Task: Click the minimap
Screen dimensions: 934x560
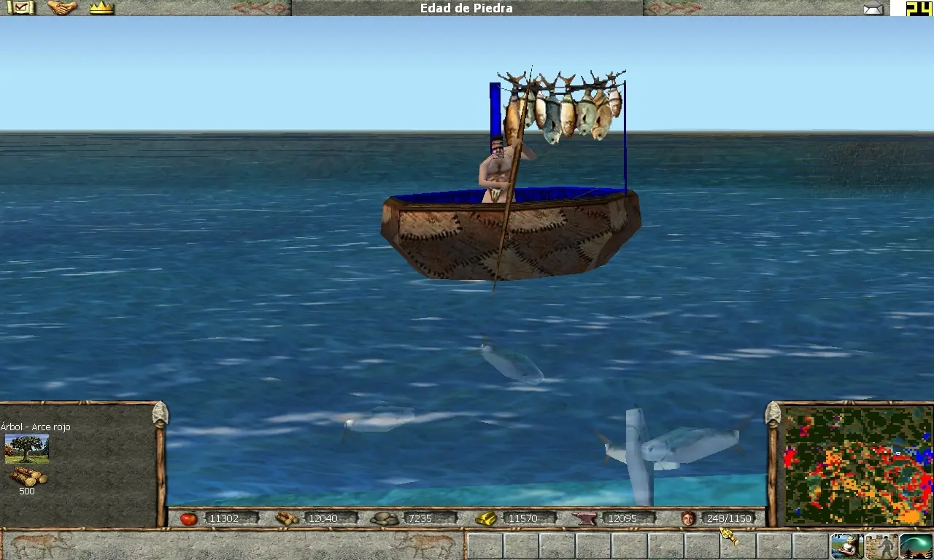Action: [x=858, y=465]
